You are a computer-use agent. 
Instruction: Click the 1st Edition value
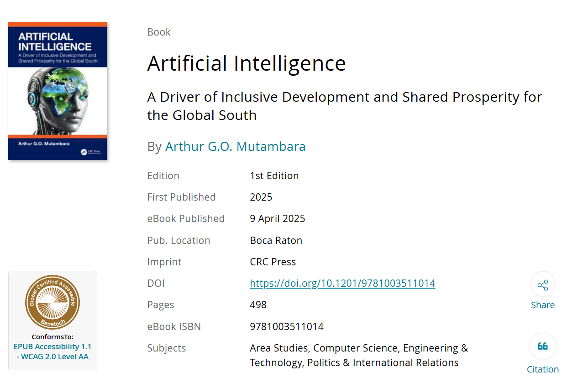click(x=274, y=176)
